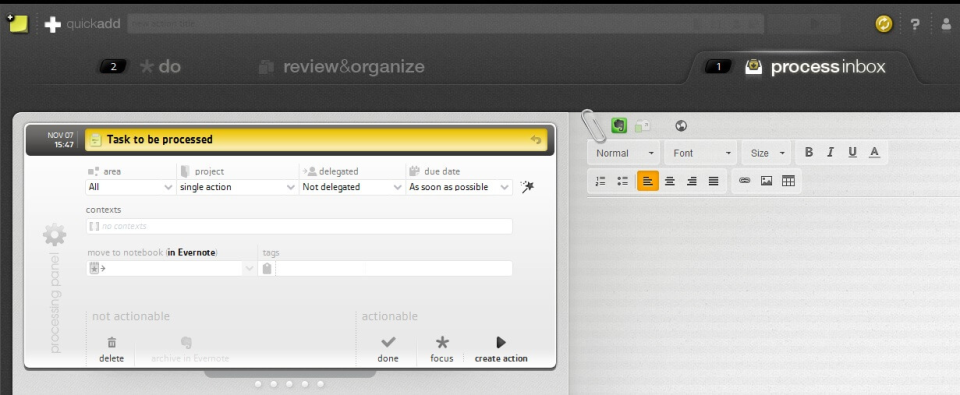Click the globe icon above the editor
The height and width of the screenshot is (395, 960).
point(681,126)
